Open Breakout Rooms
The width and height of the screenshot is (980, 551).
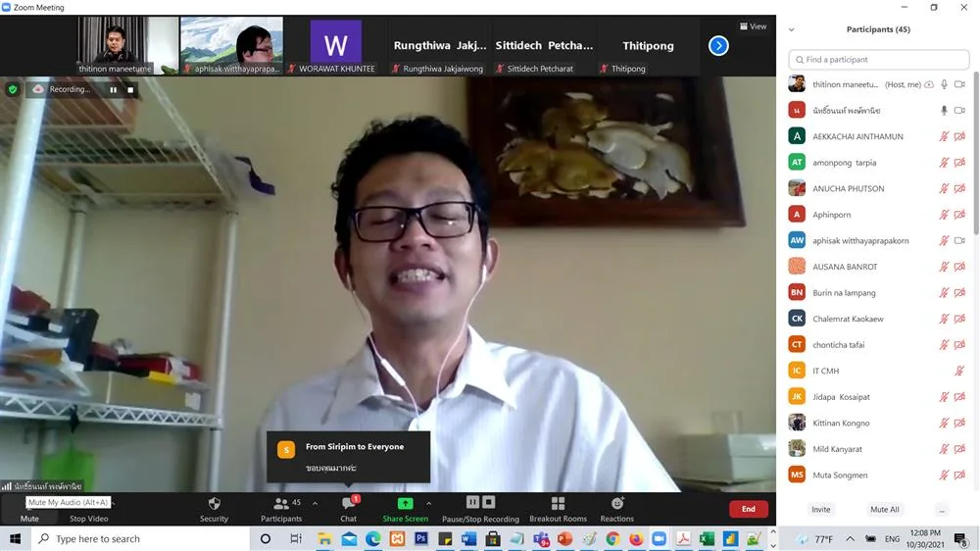[x=559, y=509]
